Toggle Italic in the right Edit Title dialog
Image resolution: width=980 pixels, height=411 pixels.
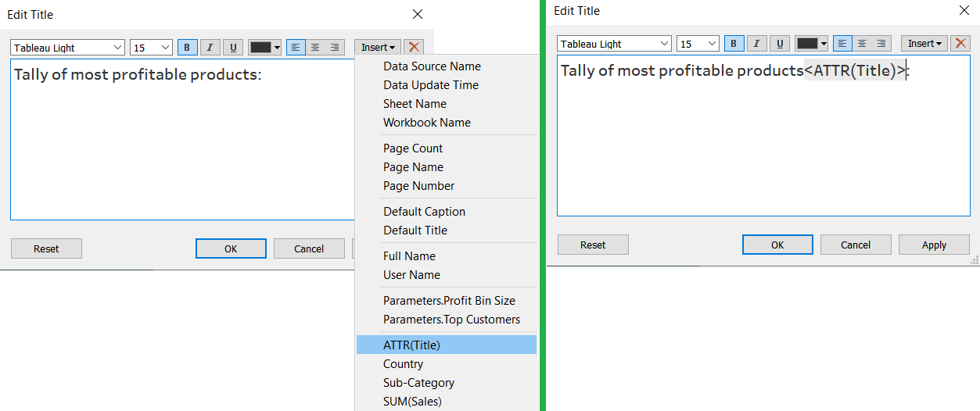[x=756, y=44]
